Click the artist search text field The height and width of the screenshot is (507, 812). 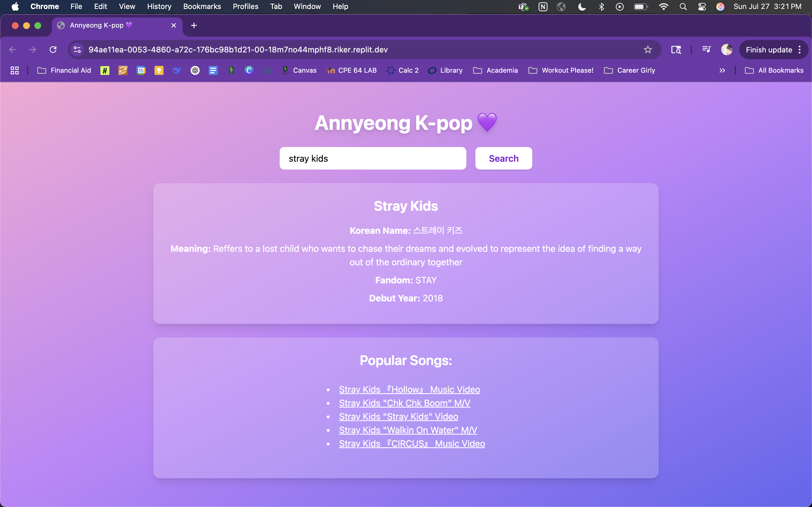point(372,158)
